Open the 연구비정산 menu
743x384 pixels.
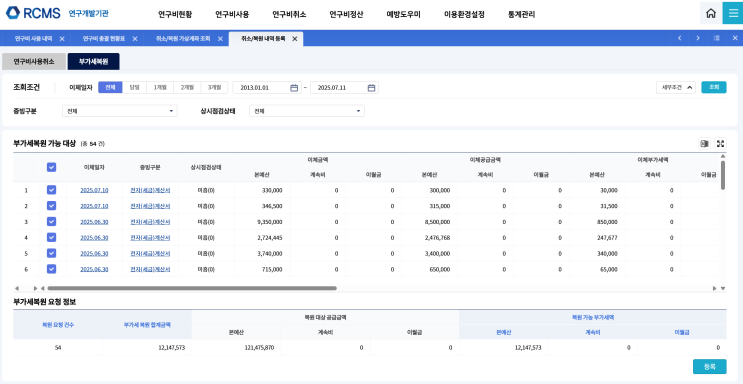(x=346, y=14)
